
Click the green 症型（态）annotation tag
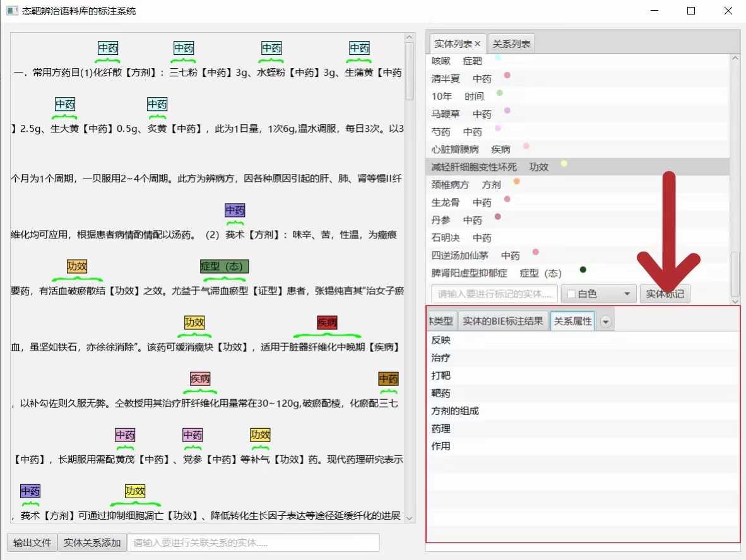[224, 267]
